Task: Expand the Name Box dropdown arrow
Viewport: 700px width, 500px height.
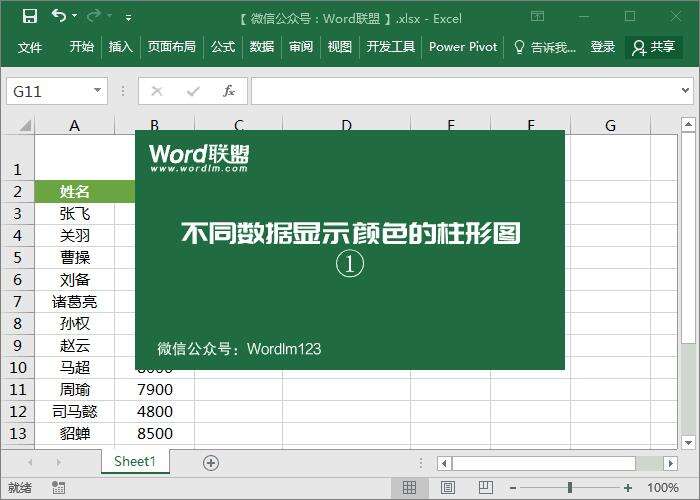Action: pyautogui.click(x=97, y=91)
